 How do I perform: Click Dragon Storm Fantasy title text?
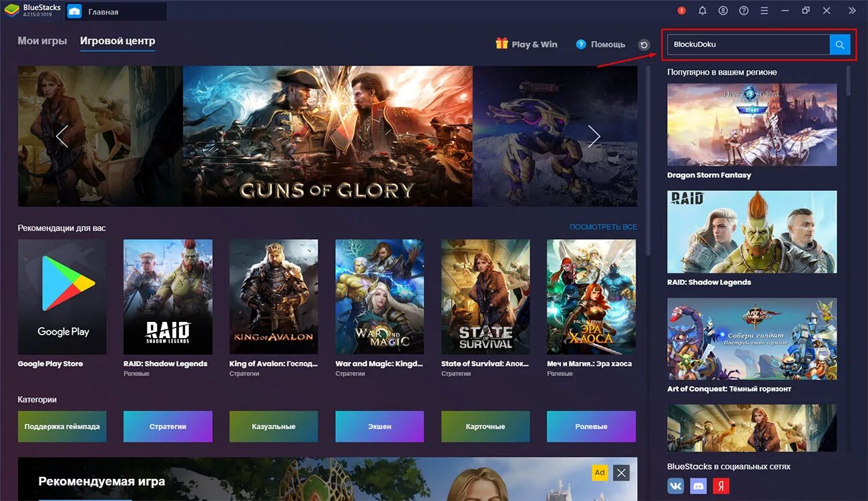[x=709, y=175]
